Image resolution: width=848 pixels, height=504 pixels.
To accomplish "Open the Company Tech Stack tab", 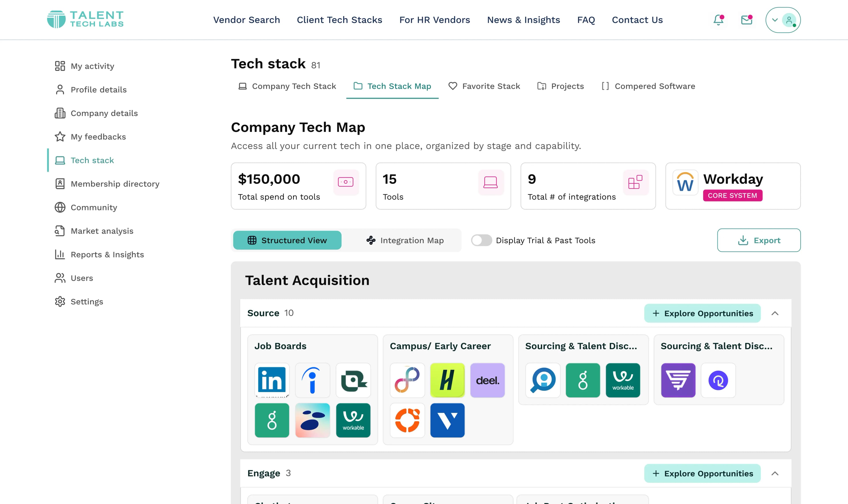I will (287, 86).
